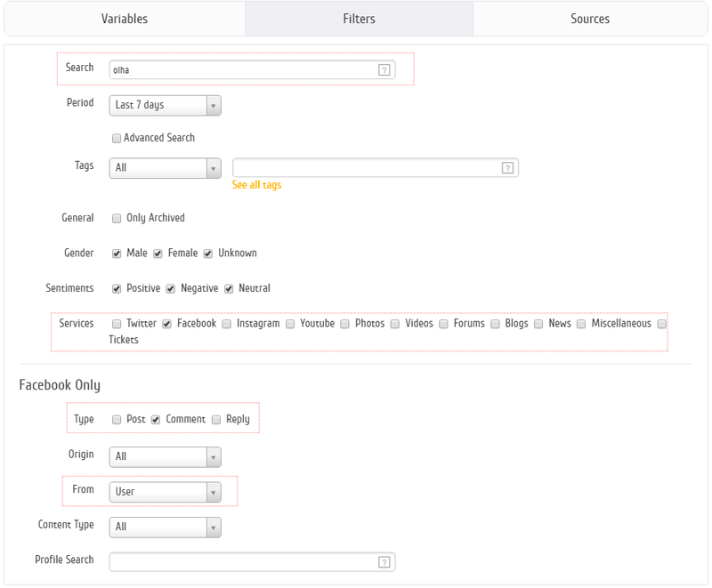Screen dimensions: 712x588
Task: Open the See all tags link
Action: point(256,185)
